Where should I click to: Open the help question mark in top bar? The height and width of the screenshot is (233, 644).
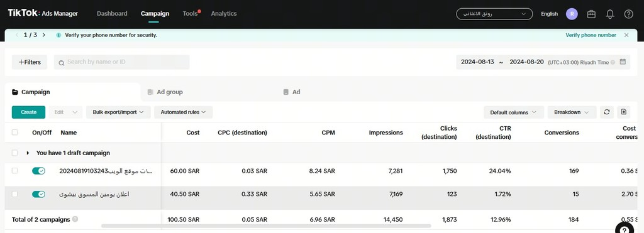628,14
